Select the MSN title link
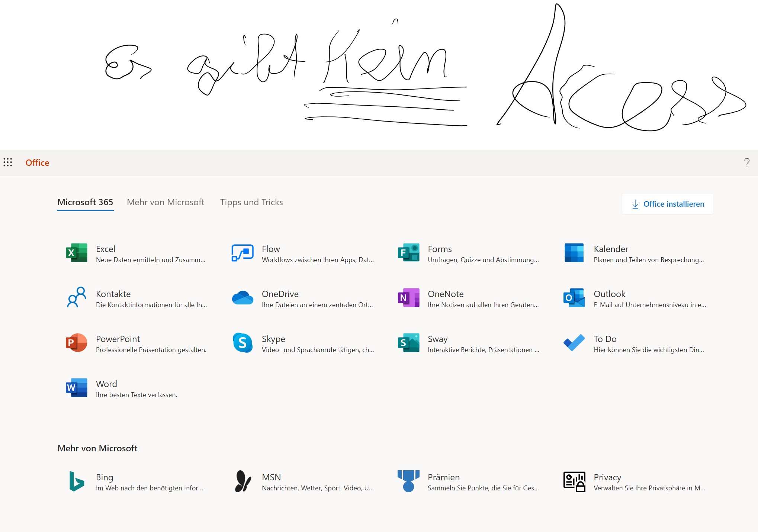The image size is (758, 532). tap(272, 477)
